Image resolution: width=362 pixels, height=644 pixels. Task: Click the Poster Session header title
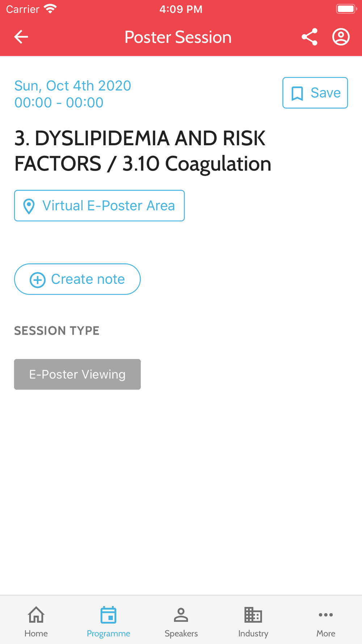(x=178, y=37)
